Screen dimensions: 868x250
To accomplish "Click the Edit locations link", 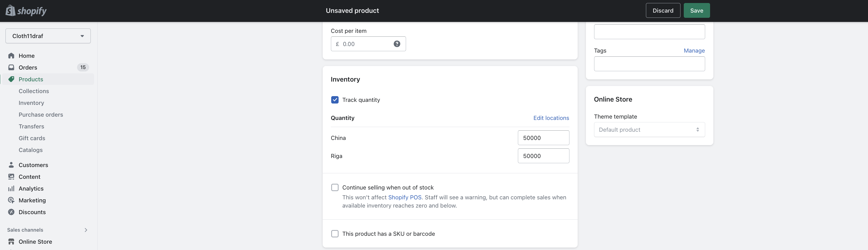I will pos(551,118).
